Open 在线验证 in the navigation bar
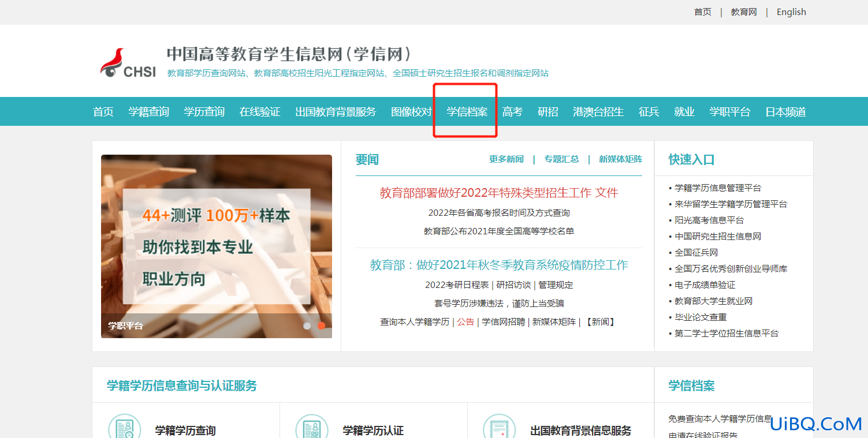Viewport: 868px width, 438px height. (260, 112)
